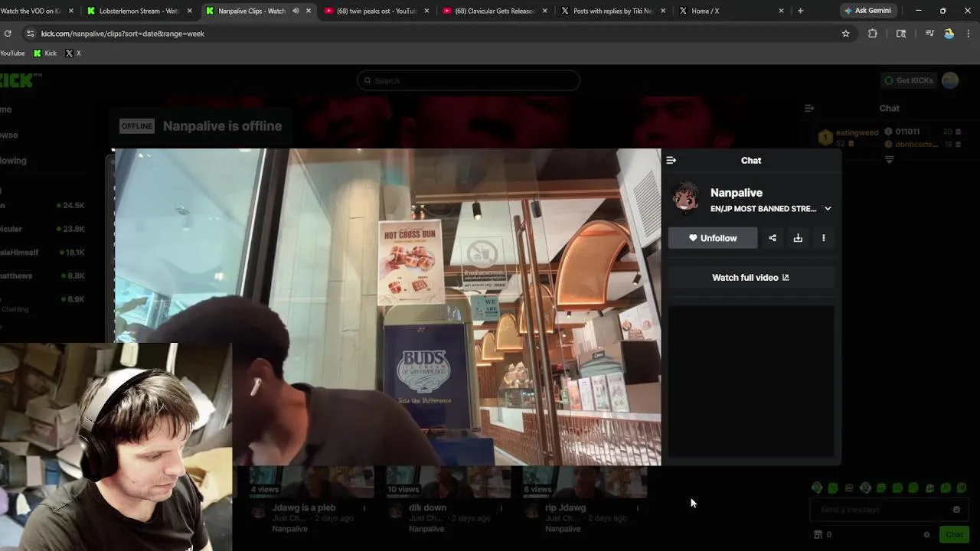This screenshot has height=551, width=980.
Task: Open the chat shop icon
Action: point(818,535)
